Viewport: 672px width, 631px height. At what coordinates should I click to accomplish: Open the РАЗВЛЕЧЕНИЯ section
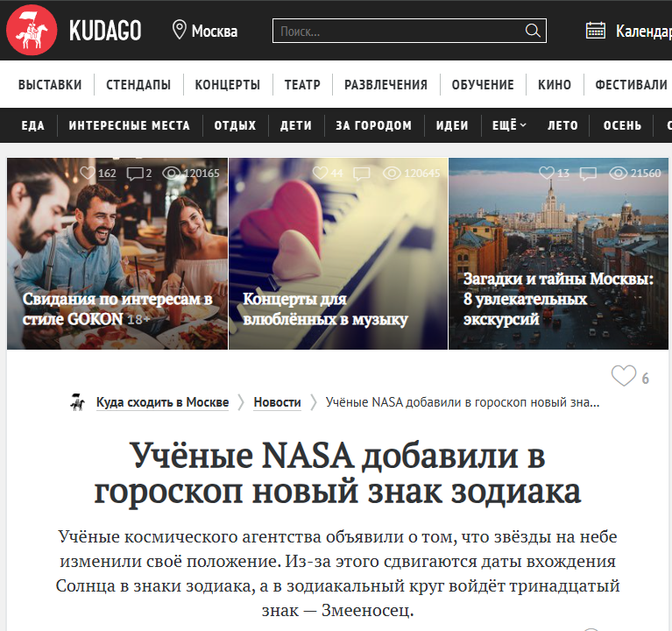(386, 84)
